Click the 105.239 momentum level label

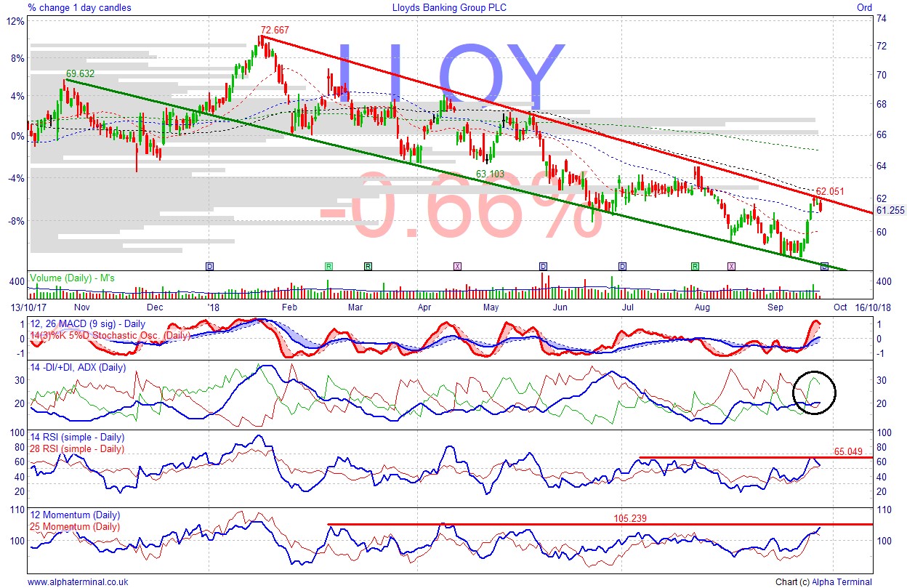point(631,518)
